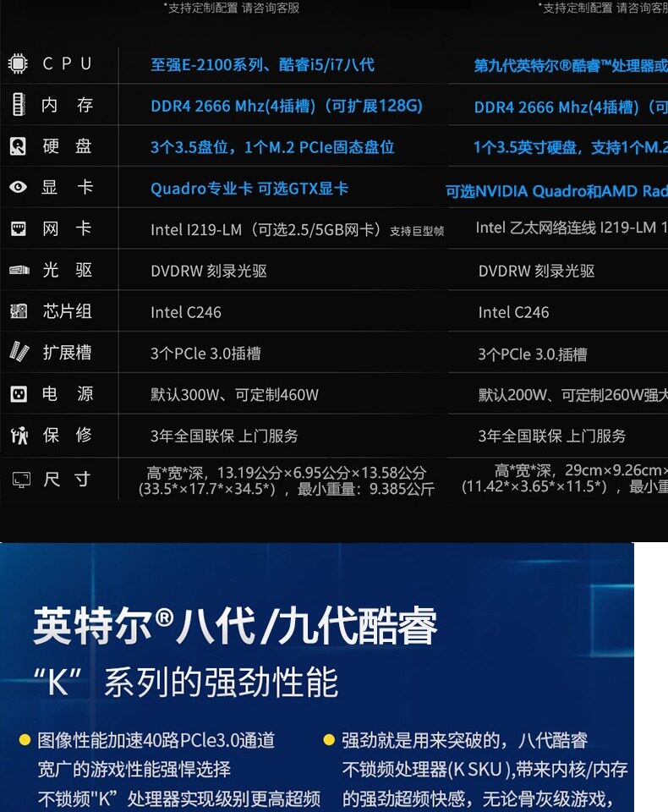Select the 电源 row label

point(68,394)
